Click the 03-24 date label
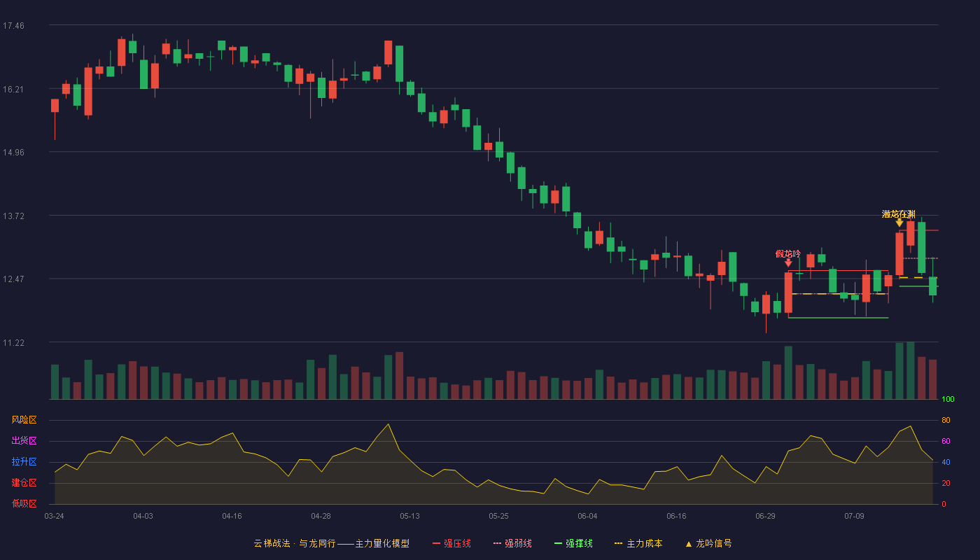 [54, 516]
